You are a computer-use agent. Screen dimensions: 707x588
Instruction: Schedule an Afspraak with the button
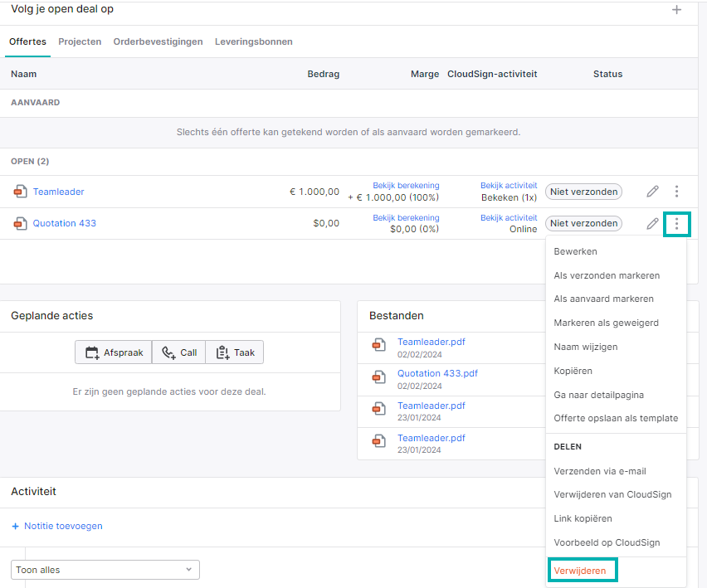click(114, 352)
